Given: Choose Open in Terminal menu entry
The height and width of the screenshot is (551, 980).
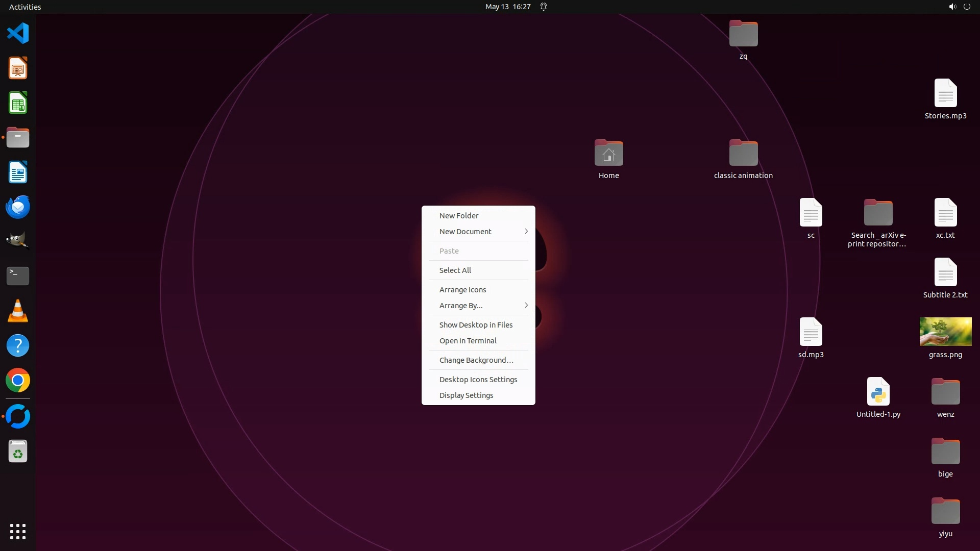Looking at the screenshot, I should (468, 341).
